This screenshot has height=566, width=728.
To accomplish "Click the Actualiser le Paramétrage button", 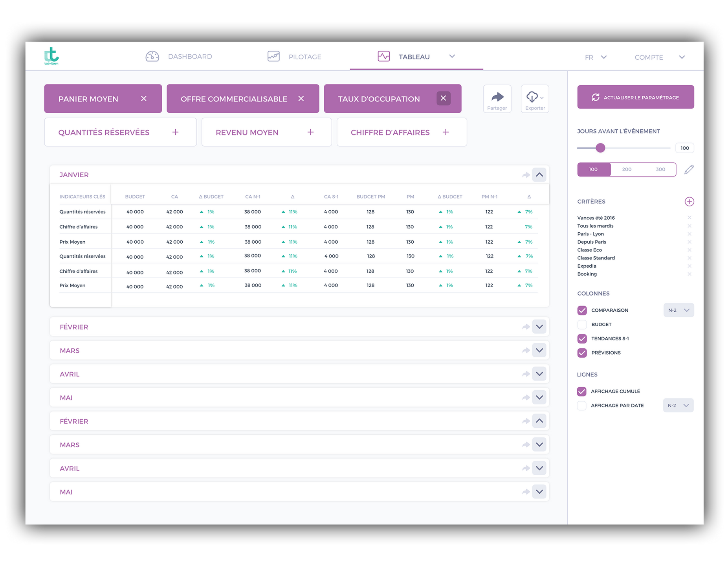I will tap(635, 97).
